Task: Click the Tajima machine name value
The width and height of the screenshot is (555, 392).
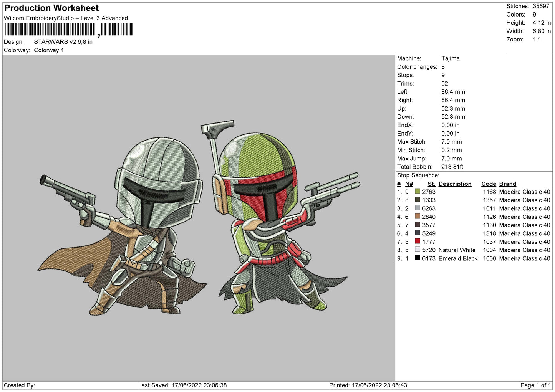Action: (450, 58)
